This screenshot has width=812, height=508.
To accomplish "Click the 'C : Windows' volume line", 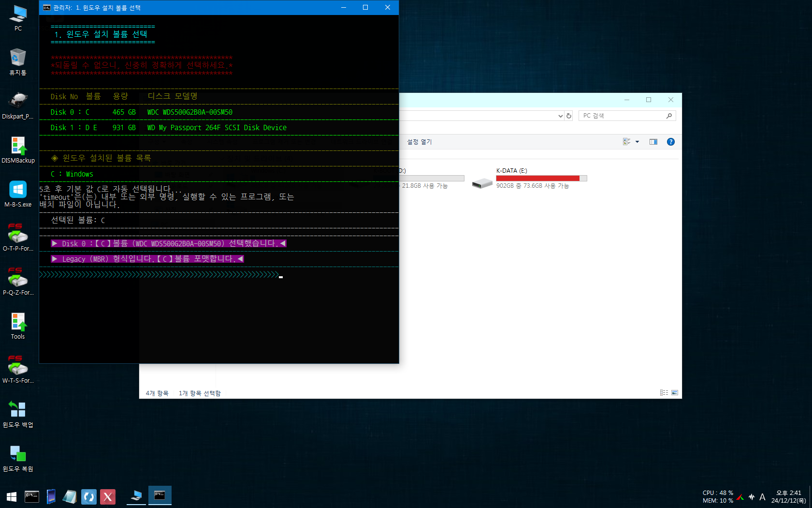I will tap(72, 174).
